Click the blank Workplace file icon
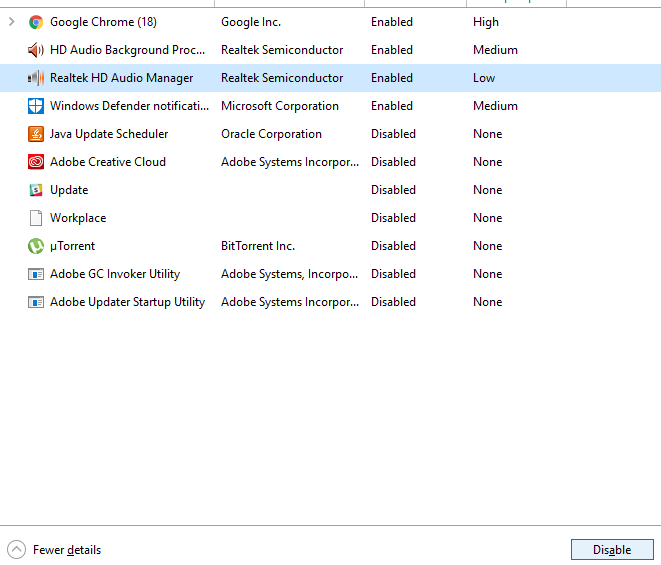This screenshot has width=661, height=565. click(x=36, y=218)
